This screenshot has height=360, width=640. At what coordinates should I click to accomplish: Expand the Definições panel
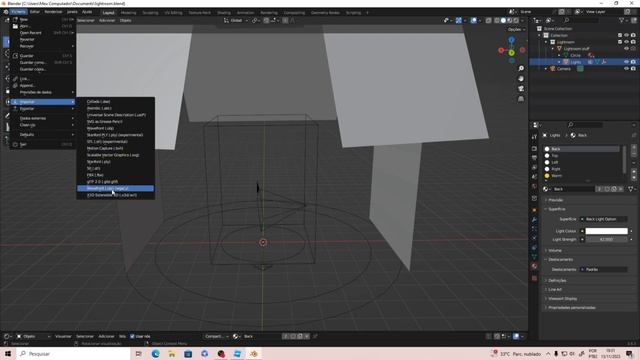click(x=557, y=280)
